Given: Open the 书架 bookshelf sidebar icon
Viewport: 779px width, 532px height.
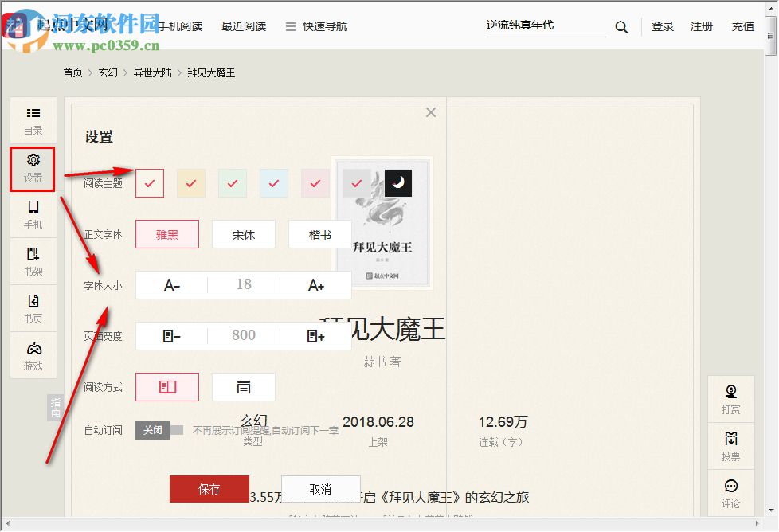Looking at the screenshot, I should pos(33,261).
